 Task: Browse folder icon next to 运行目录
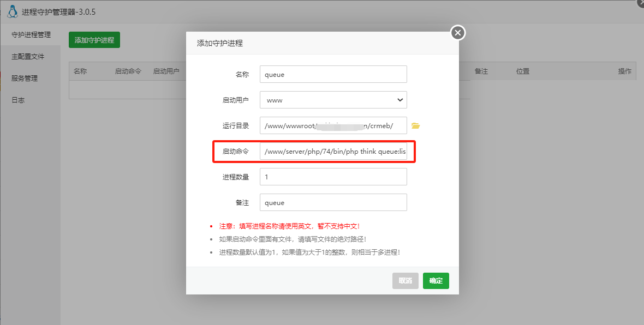416,125
